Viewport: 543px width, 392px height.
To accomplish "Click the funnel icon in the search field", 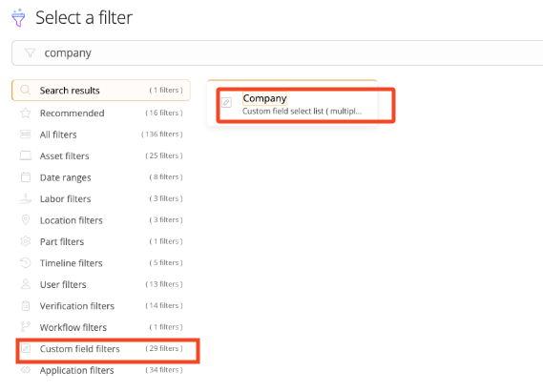I will click(x=31, y=53).
